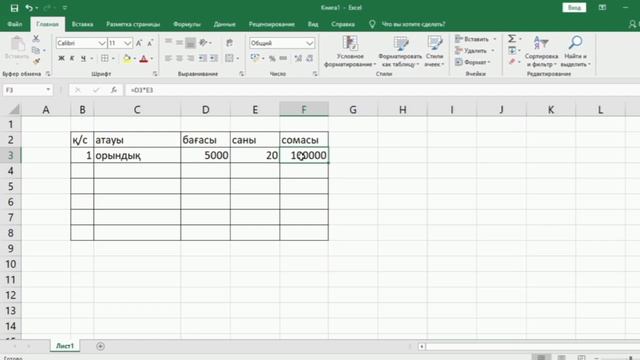Click the Insert Function fx icon
Image resolution: width=640 pixels, height=360 pixels.
tap(114, 90)
